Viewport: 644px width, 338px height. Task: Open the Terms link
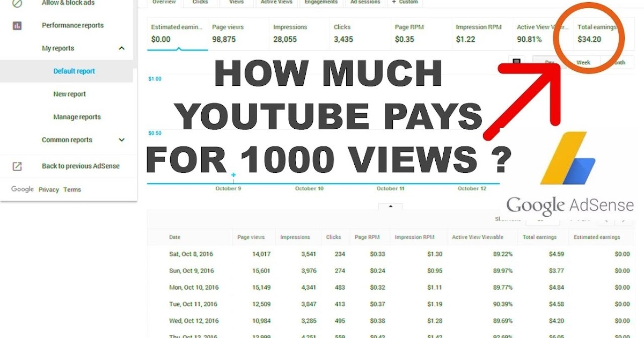(x=72, y=189)
